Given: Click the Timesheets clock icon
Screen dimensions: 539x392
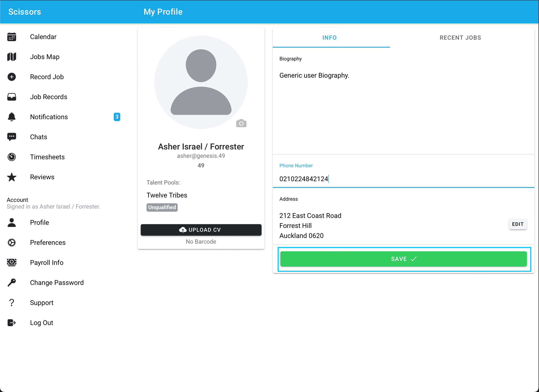Looking at the screenshot, I should click(x=12, y=157).
